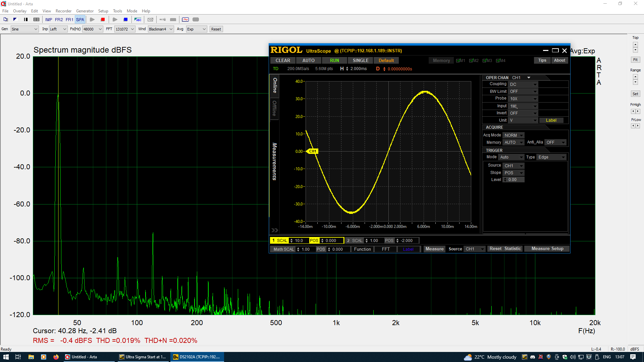The height and width of the screenshot is (362, 644).
Task: Click Fit button in Arta sidebar
Action: coord(635,60)
